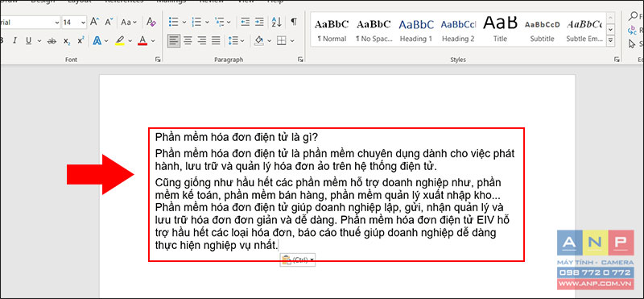Apply yellow text highlight color
This screenshot has height=299, width=644.
click(119, 41)
